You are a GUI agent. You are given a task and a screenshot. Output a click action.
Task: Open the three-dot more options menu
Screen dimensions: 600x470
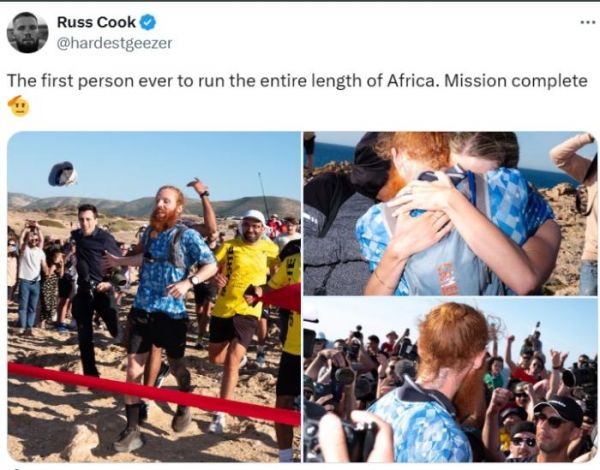587,23
